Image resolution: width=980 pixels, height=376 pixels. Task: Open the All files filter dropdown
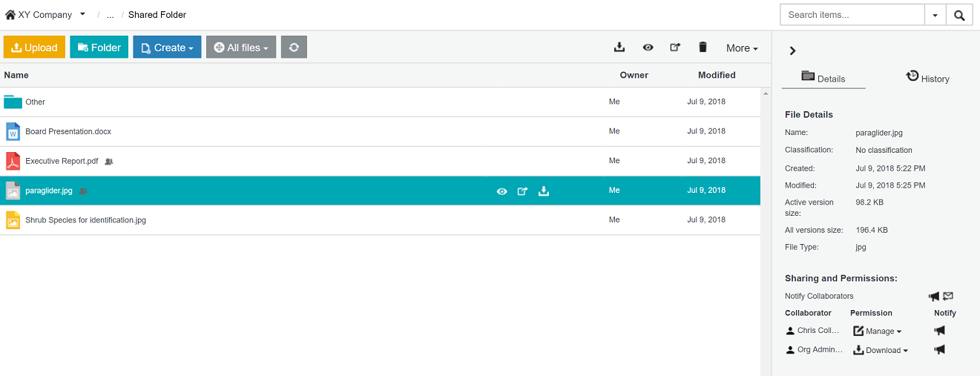pyautogui.click(x=241, y=47)
